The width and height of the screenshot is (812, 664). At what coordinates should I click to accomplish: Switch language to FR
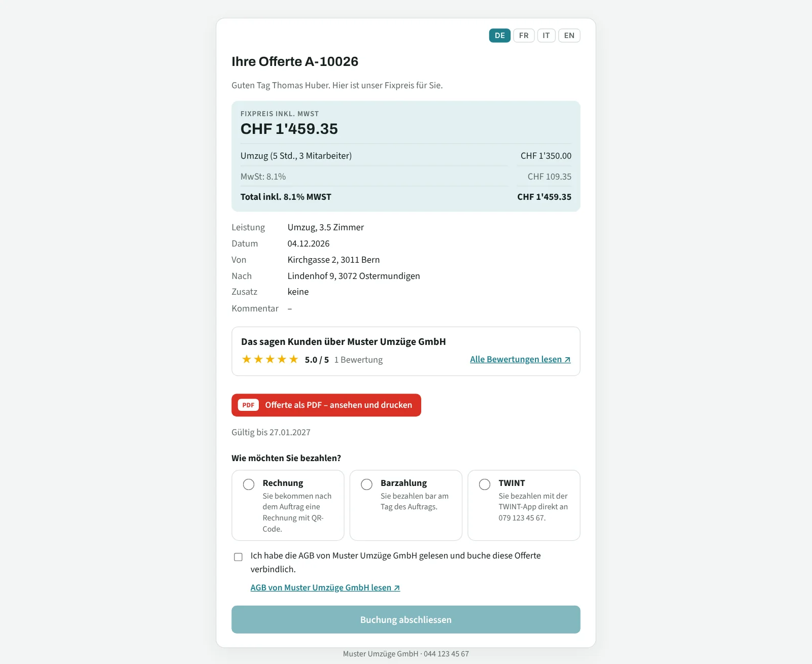524,36
